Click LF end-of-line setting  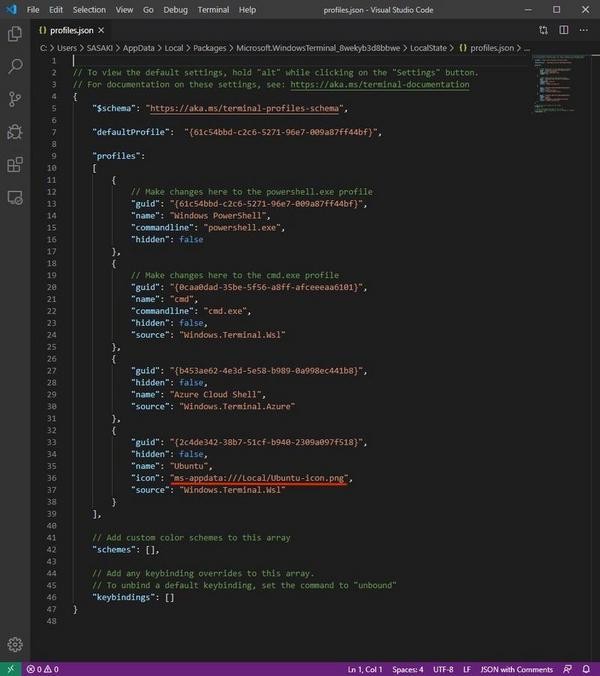[x=467, y=669]
